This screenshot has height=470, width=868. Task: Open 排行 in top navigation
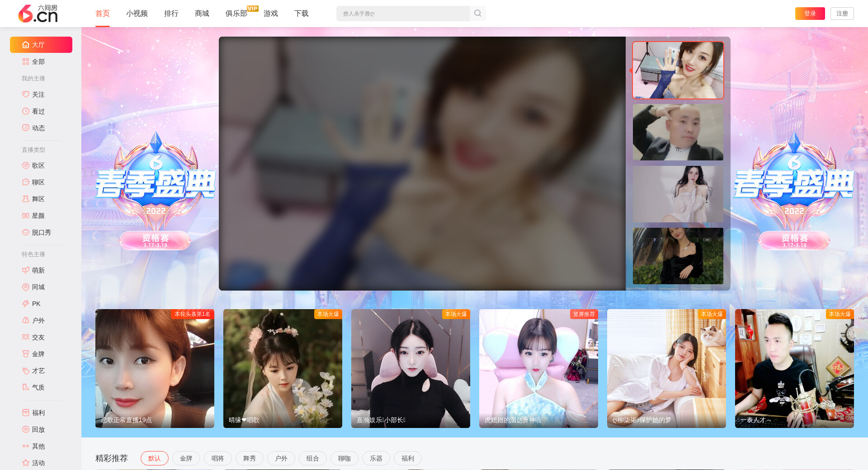click(171, 14)
